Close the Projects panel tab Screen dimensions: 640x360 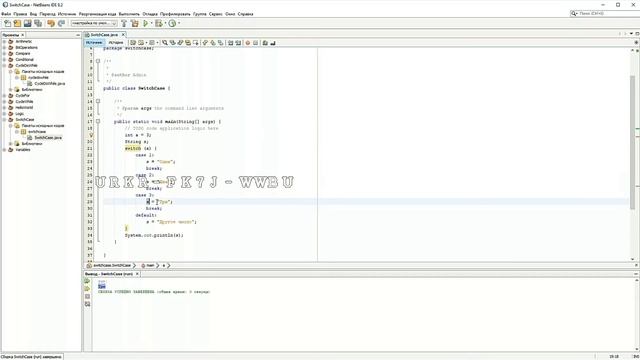click(x=22, y=35)
